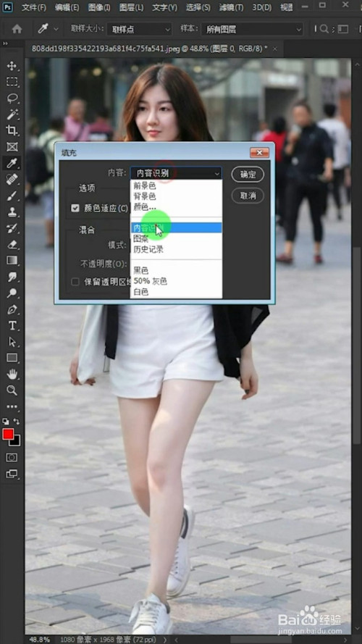Select the Path Selection tool
This screenshot has height=644, width=362.
point(12,342)
